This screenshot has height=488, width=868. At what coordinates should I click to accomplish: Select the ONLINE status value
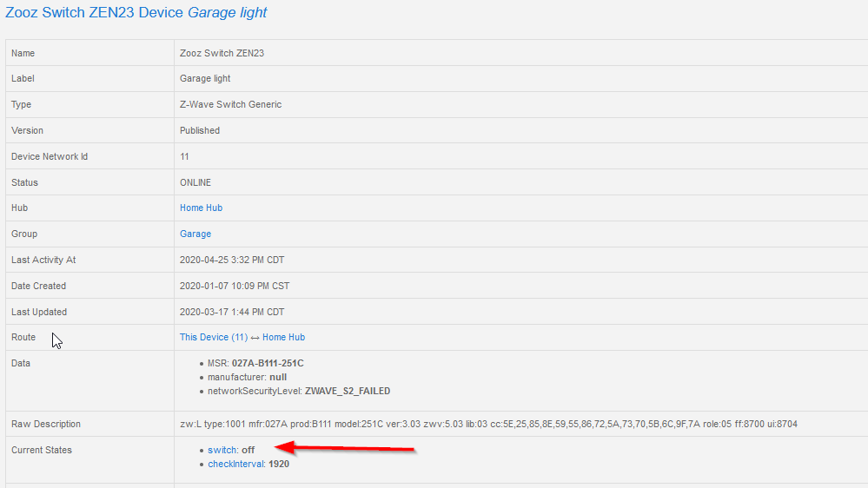[195, 182]
